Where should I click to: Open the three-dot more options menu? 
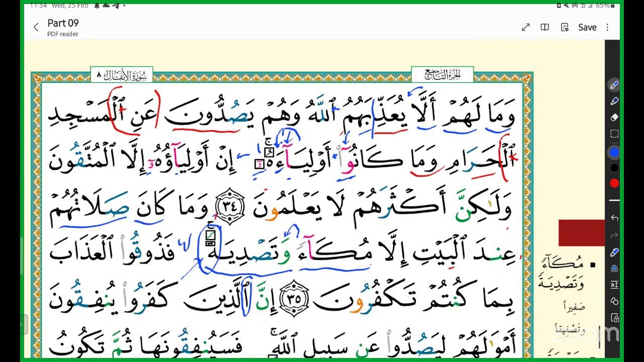point(607,27)
